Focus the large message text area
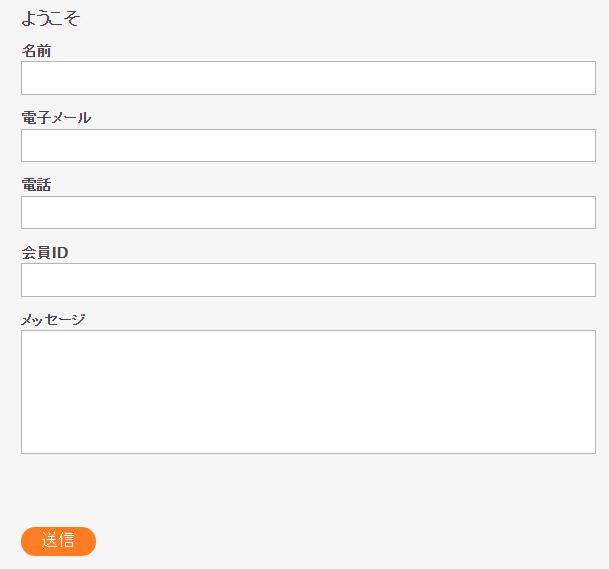Image resolution: width=609 pixels, height=569 pixels. (308, 392)
